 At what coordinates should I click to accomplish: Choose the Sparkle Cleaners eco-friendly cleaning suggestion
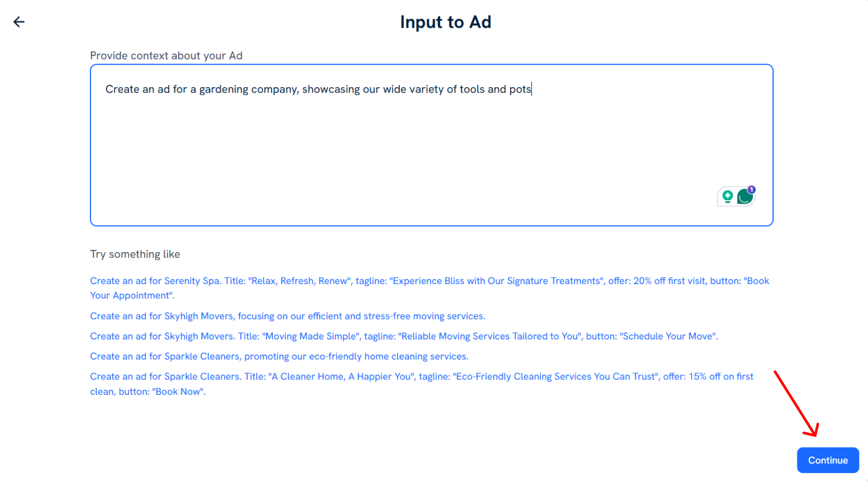pos(279,356)
